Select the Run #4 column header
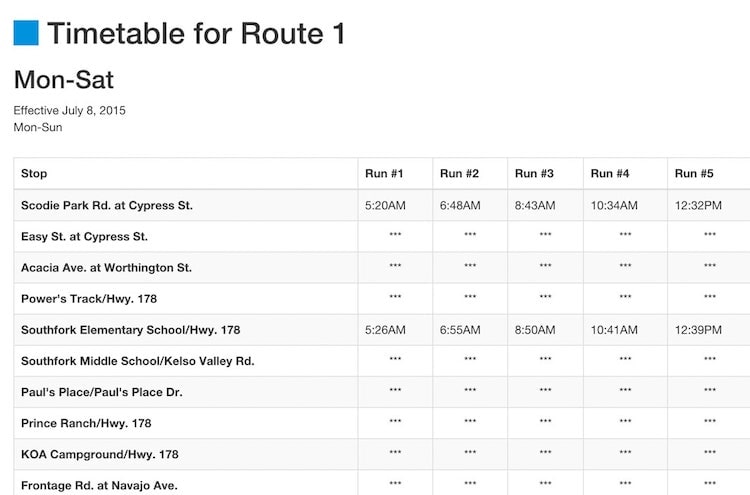The width and height of the screenshot is (750, 495). tap(610, 174)
